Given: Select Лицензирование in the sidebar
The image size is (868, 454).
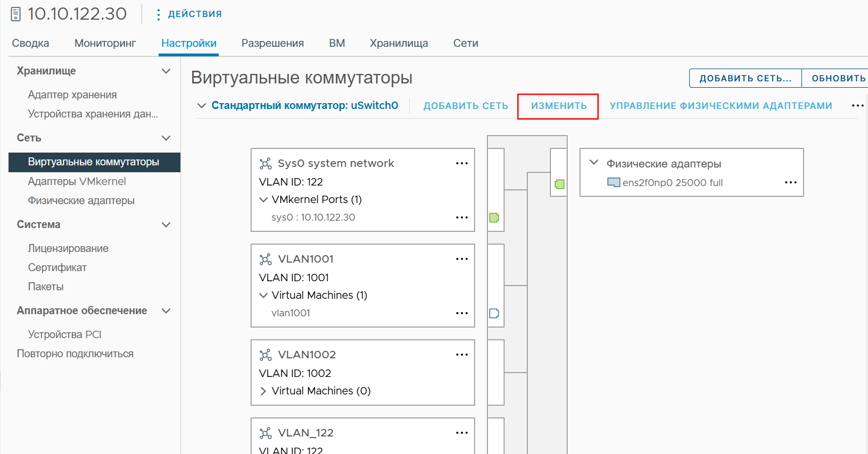Looking at the screenshot, I should pos(68,248).
